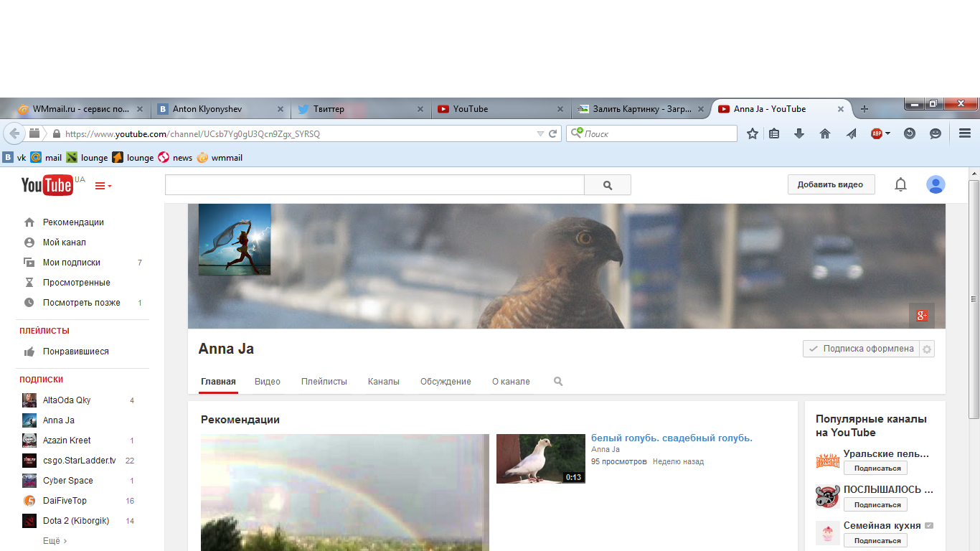Open the downloads arrow icon
The image size is (980, 551).
point(799,133)
